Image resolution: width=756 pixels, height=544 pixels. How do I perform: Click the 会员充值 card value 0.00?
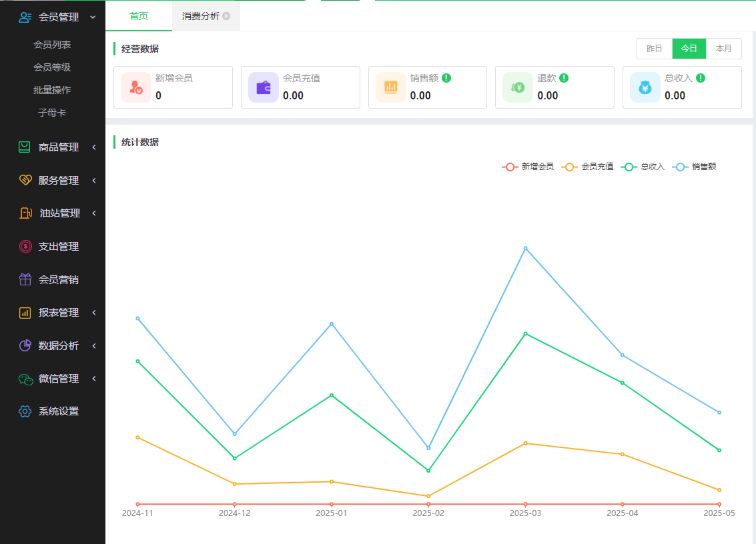(293, 95)
